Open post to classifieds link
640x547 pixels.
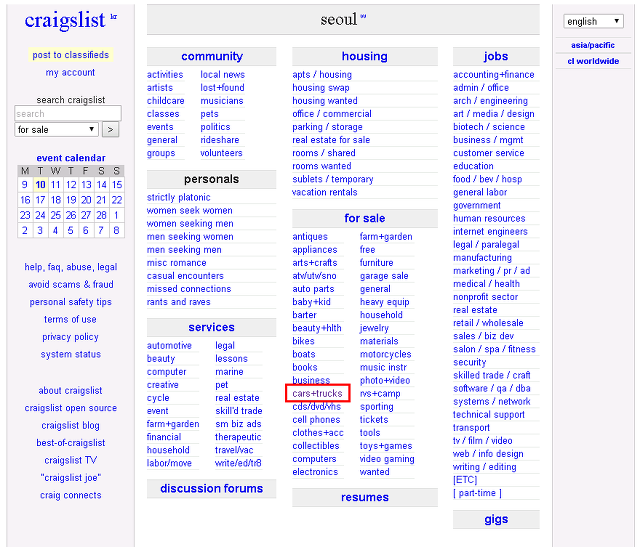click(x=71, y=55)
